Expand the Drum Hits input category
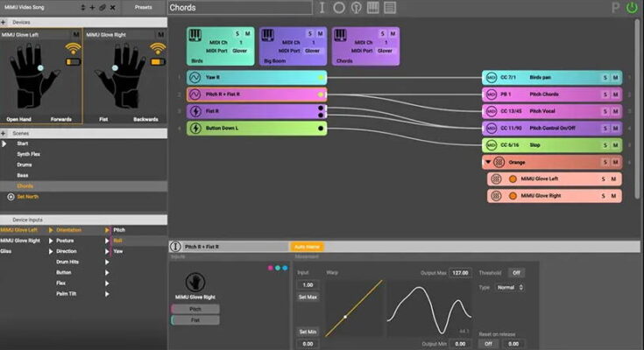644x350 pixels. point(107,262)
